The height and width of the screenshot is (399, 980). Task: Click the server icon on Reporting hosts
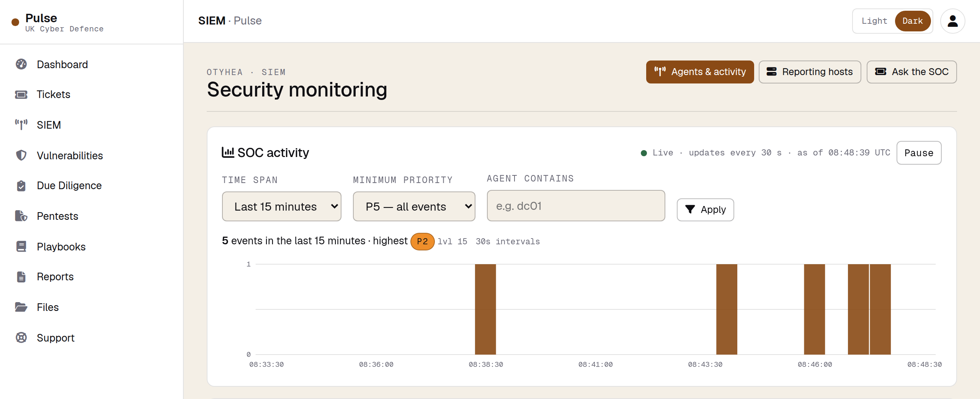[x=771, y=72]
